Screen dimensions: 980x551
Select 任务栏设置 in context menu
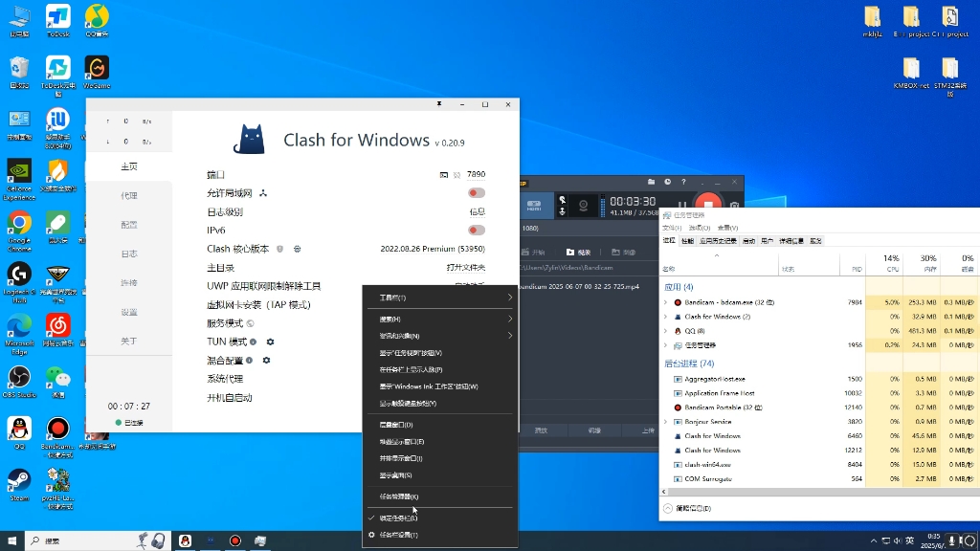(x=440, y=535)
